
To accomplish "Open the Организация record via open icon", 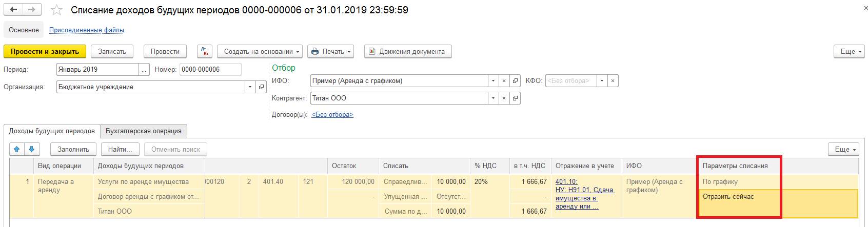I will click(261, 87).
